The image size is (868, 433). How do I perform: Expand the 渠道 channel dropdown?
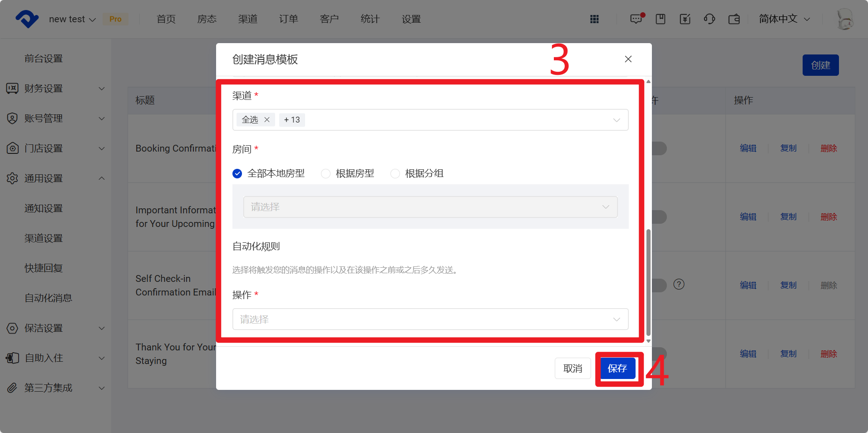(x=616, y=120)
